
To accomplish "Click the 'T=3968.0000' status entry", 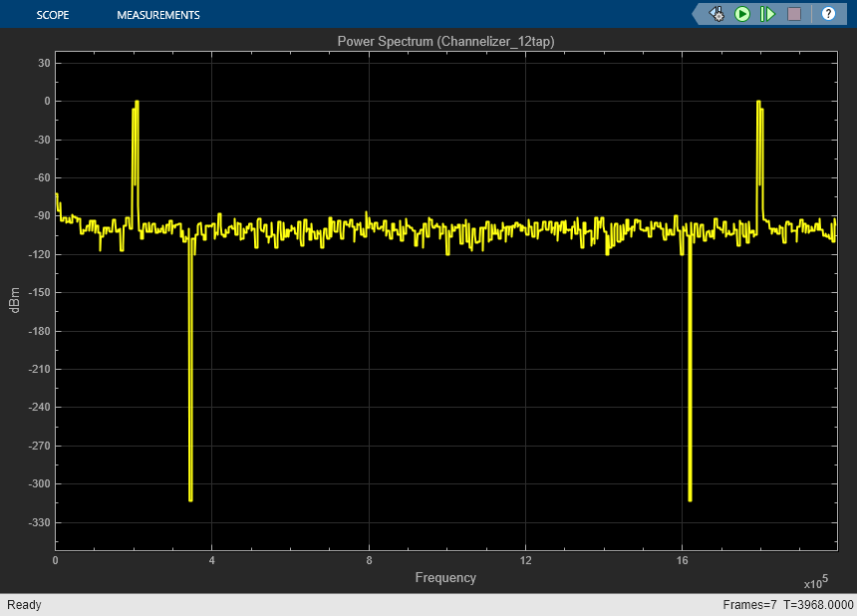I will tap(818, 604).
